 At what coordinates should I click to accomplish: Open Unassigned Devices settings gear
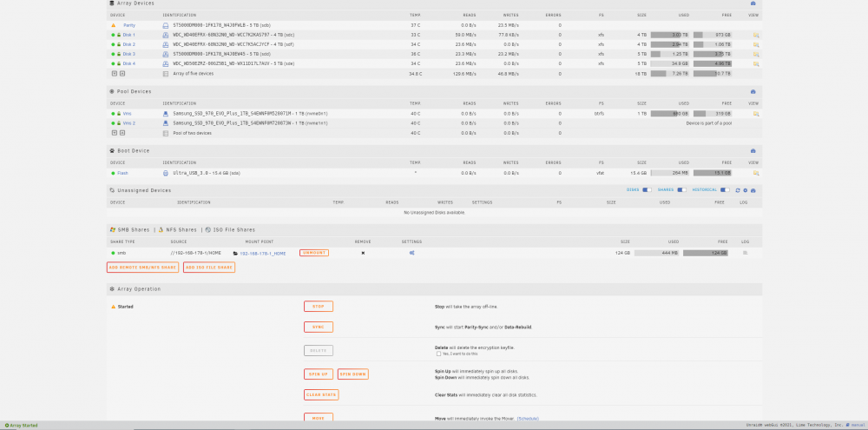tap(745, 190)
